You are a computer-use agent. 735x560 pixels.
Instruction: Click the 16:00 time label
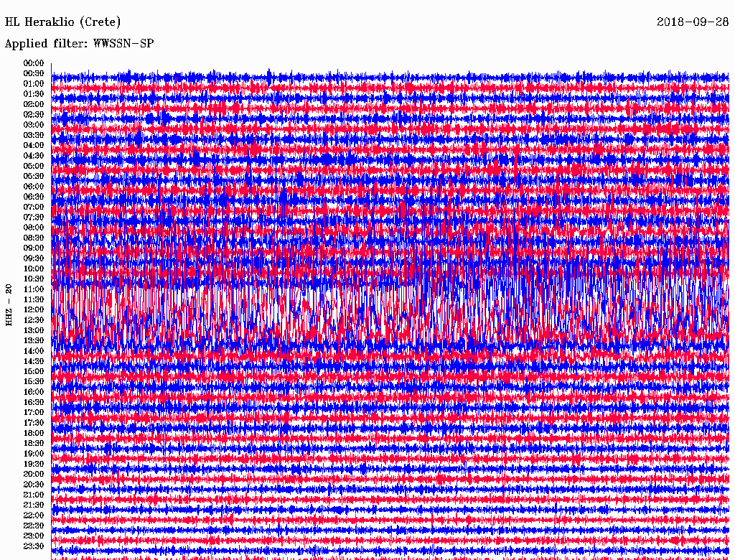[34, 391]
